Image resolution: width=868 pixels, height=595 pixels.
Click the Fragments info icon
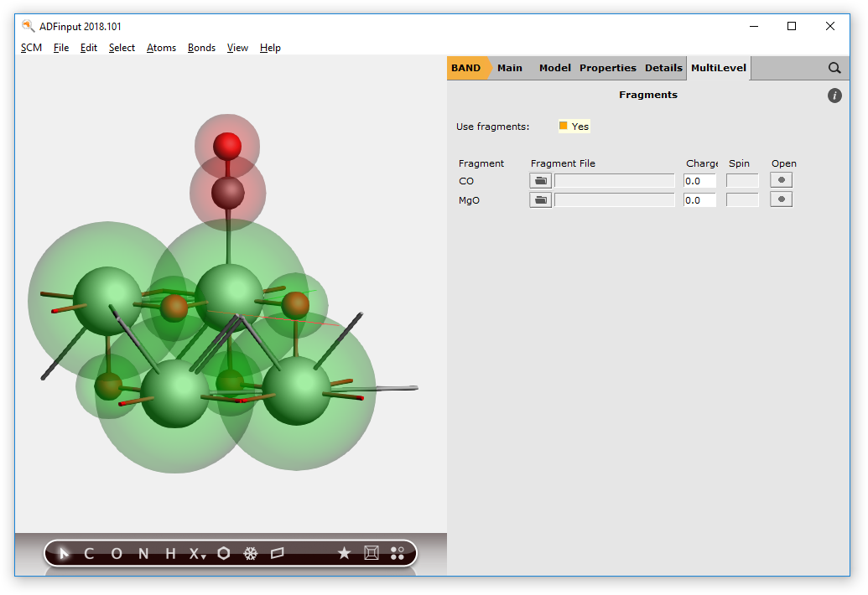[x=834, y=96]
